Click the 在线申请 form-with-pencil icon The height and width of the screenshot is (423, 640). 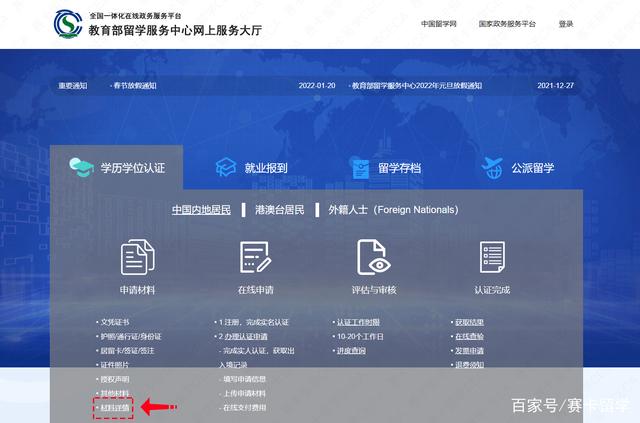click(256, 257)
